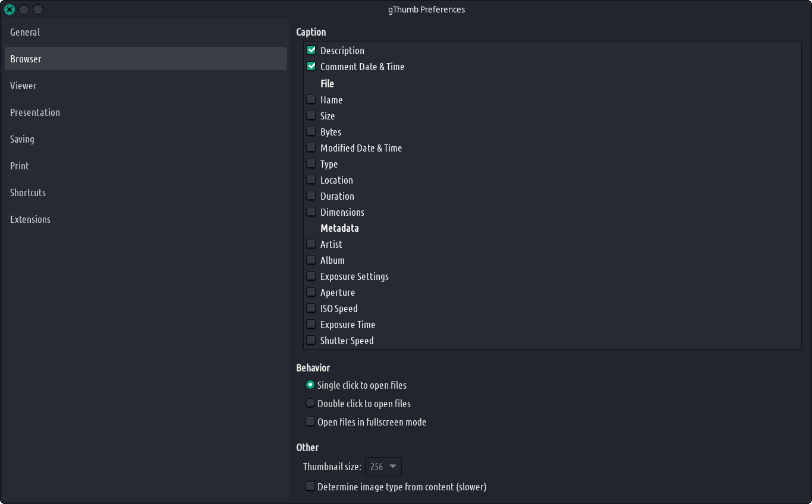Viewport: 812px width, 504px height.
Task: Enable the Bytes caption option
Action: (311, 131)
